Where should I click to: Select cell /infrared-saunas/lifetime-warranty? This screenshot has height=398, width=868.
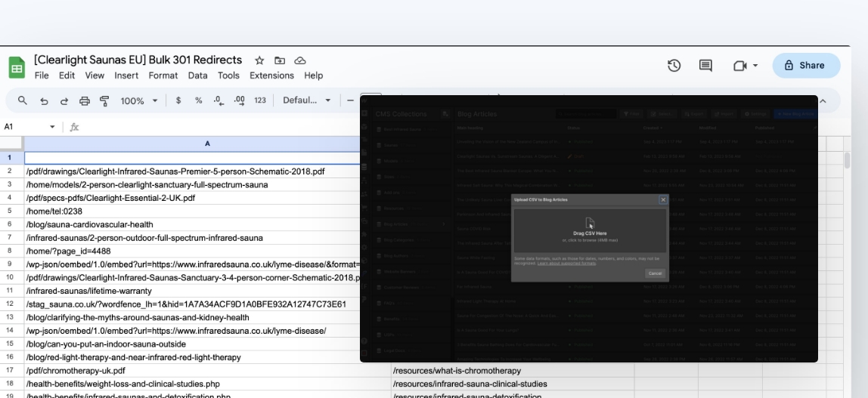click(x=192, y=291)
